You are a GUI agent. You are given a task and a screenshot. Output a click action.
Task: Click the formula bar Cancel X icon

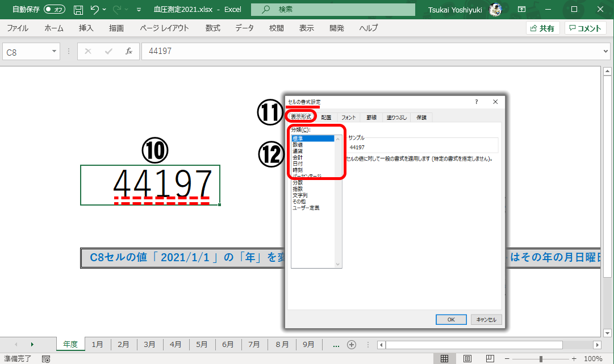click(88, 51)
